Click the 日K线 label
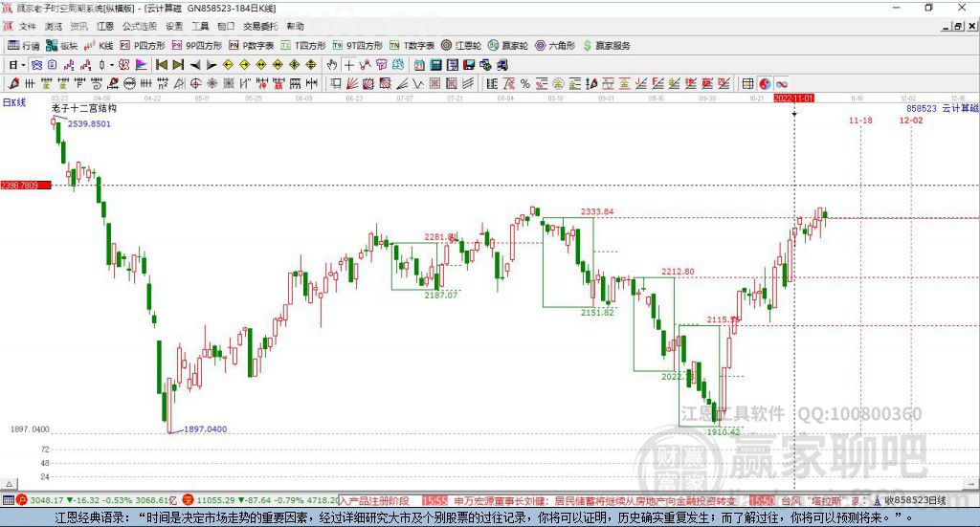Screen dimensions: 980x527 14,102
